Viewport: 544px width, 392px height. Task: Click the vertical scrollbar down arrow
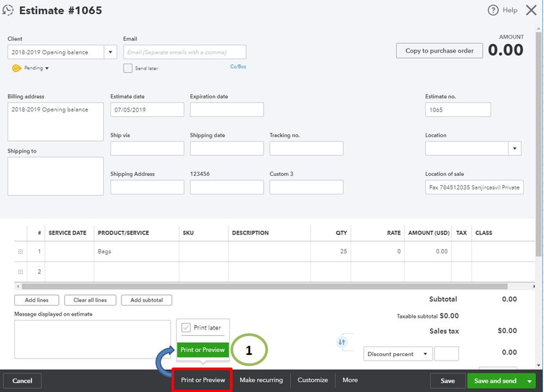coord(539,365)
